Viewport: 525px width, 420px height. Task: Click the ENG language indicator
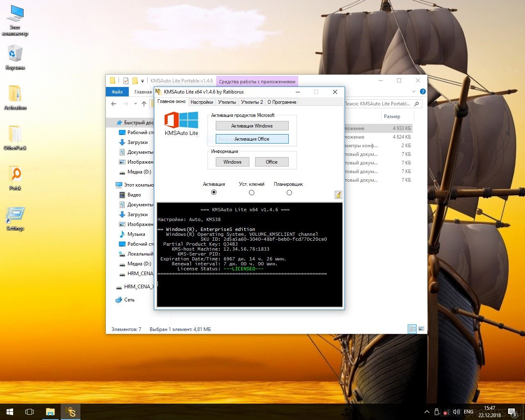pyautogui.click(x=468, y=412)
